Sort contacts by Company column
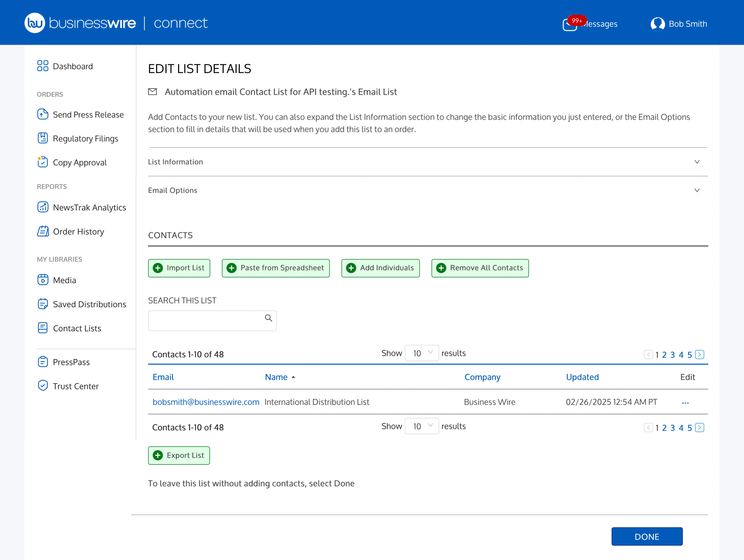 (482, 377)
